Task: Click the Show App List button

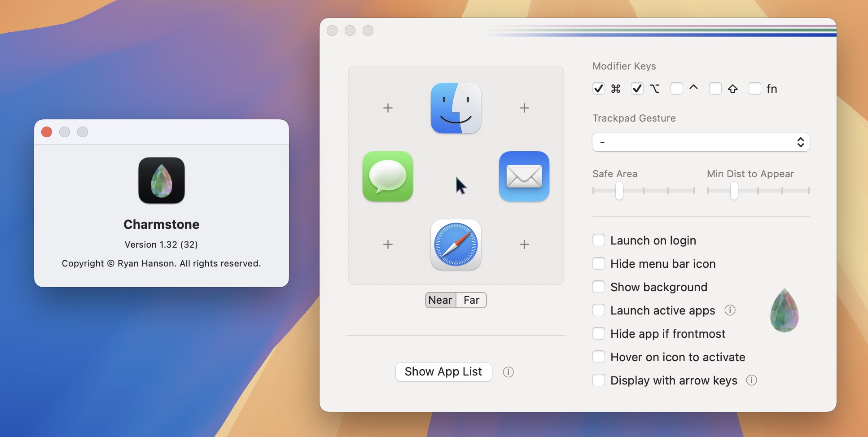Action: pyautogui.click(x=443, y=371)
